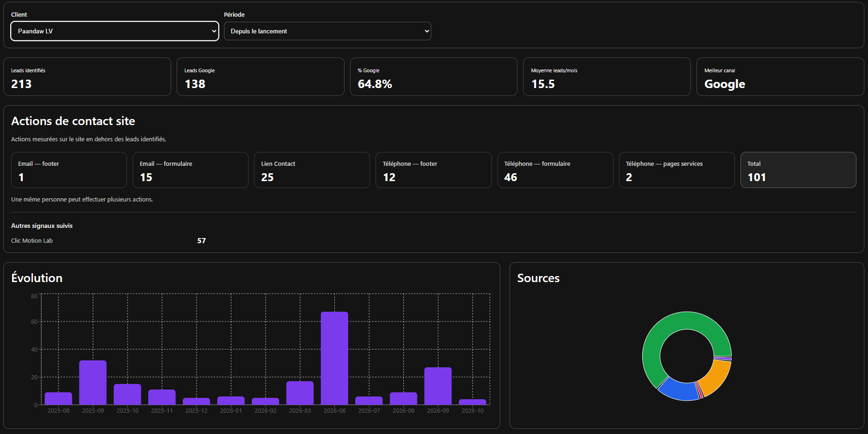
Task: Click the Lien Contact card showing 25
Action: coord(312,170)
